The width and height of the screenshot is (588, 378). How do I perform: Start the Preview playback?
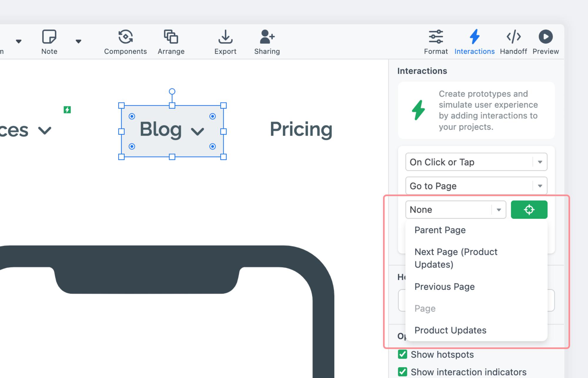tap(546, 42)
